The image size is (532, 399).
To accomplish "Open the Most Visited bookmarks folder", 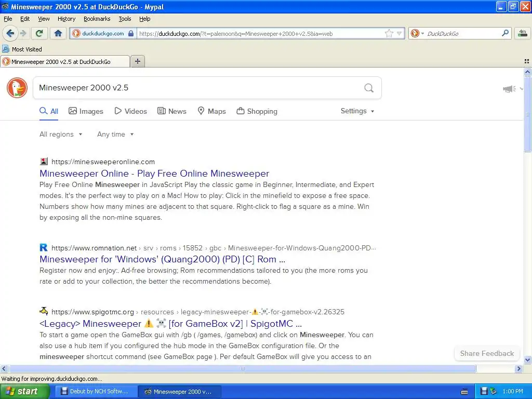I will pyautogui.click(x=22, y=49).
